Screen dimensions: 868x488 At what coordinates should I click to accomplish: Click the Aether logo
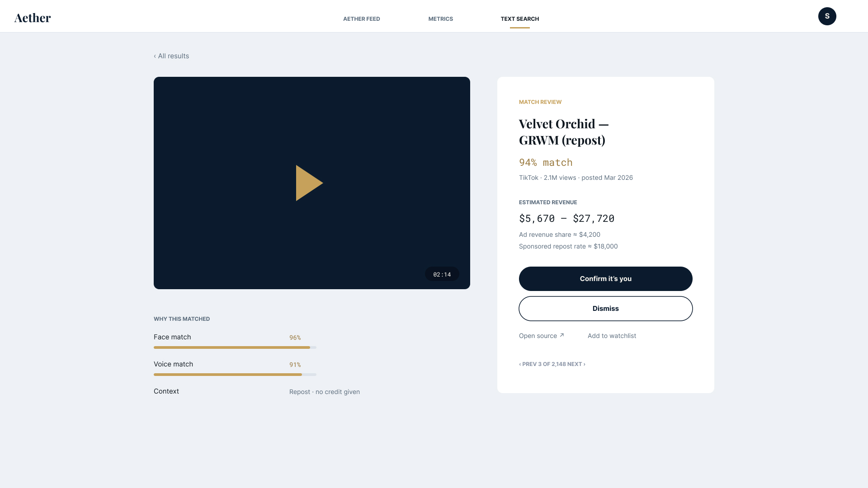[x=33, y=18]
